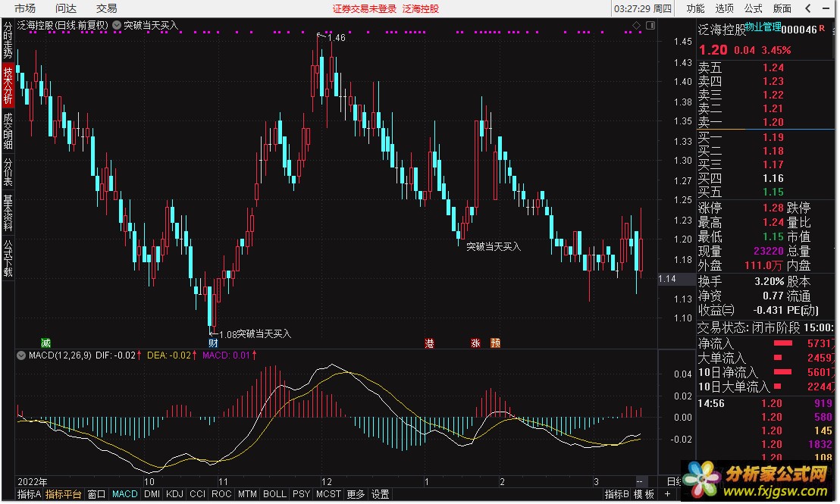Select BOLL indicator
The image size is (840, 504).
point(275,494)
